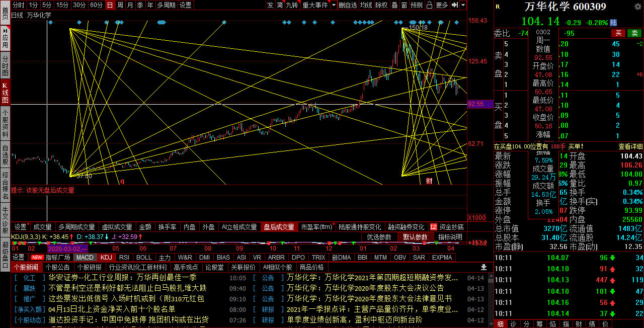This screenshot has width=644, height=328.
Task: Select the 财 tab under tick list
Action: pyautogui.click(x=579, y=323)
